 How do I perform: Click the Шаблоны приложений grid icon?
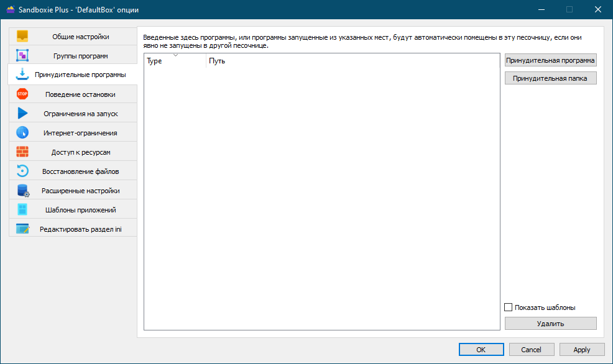[22, 209]
